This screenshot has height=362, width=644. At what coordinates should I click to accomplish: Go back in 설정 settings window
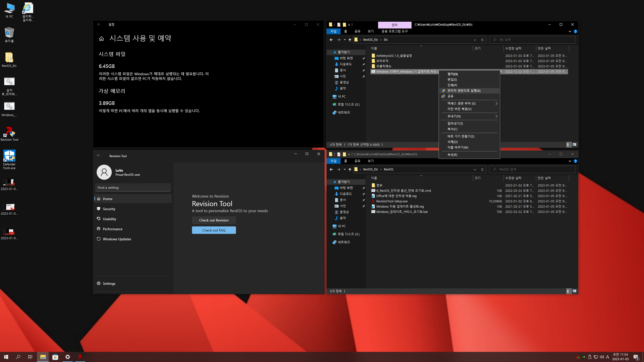coord(99,24)
